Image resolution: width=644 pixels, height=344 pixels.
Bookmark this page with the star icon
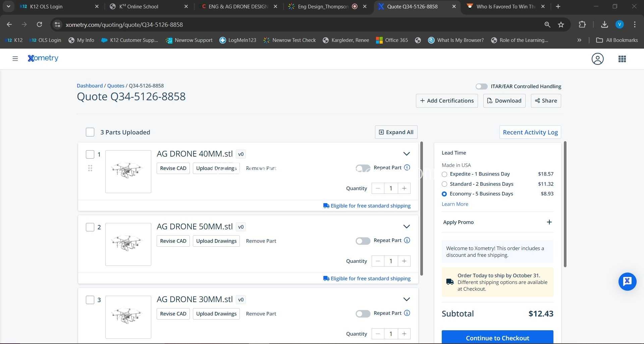coord(561,24)
